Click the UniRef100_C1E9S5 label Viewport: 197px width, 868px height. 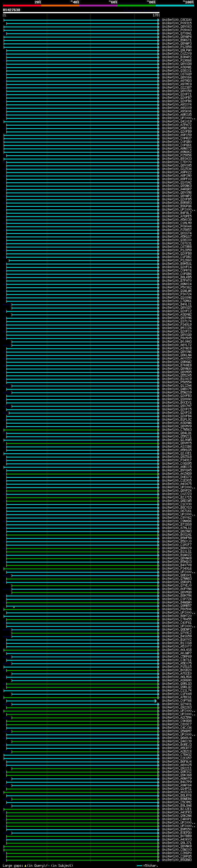[x=177, y=481]
